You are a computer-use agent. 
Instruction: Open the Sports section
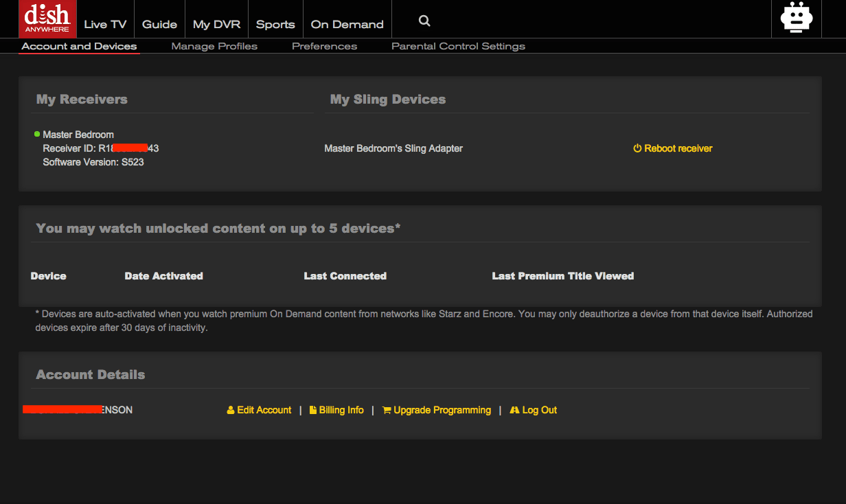coord(275,24)
